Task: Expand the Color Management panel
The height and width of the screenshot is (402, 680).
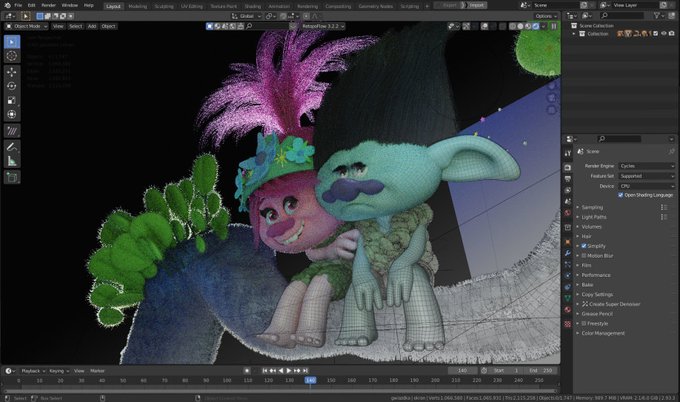Action: tap(603, 333)
